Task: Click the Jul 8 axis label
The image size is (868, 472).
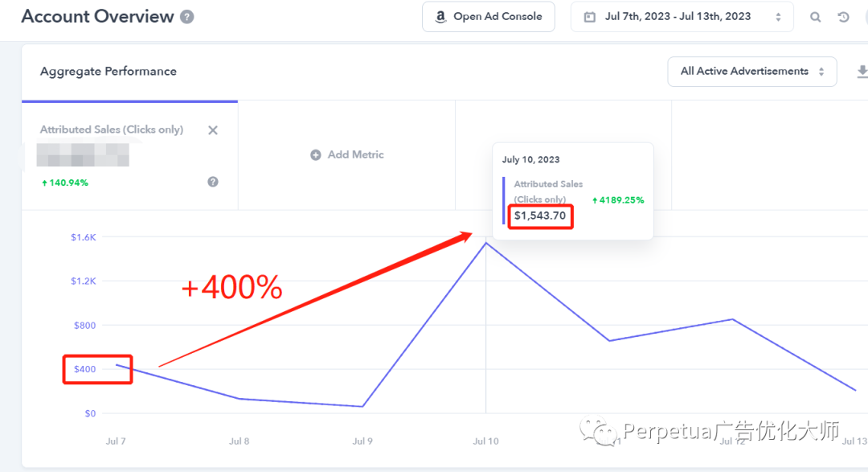Action: tap(239, 441)
